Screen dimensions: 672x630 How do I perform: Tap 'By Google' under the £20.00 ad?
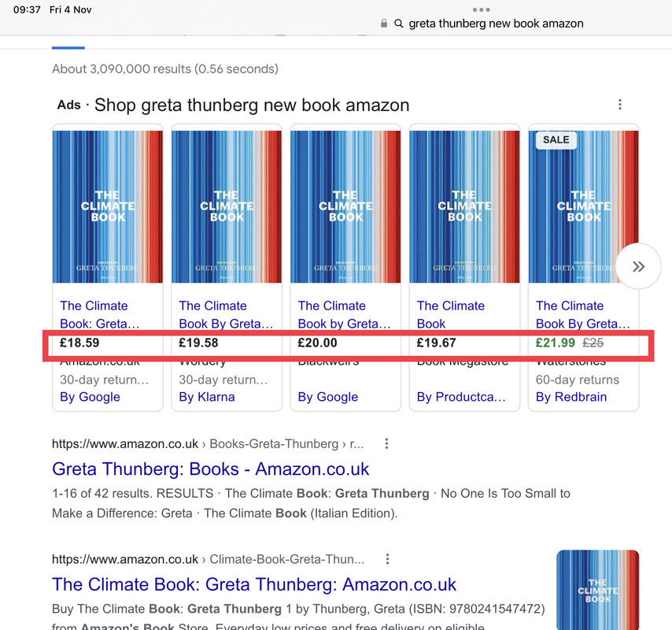coord(328,397)
